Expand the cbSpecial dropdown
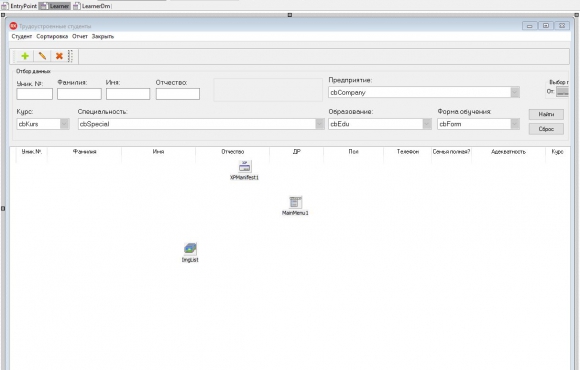Image resolution: width=580 pixels, height=370 pixels. [x=320, y=124]
